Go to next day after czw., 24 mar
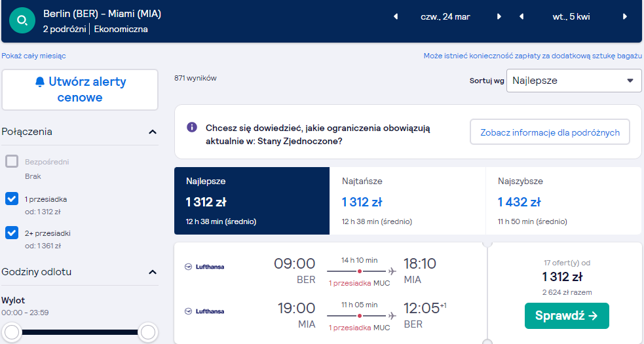This screenshot has width=644, height=344. tap(499, 17)
